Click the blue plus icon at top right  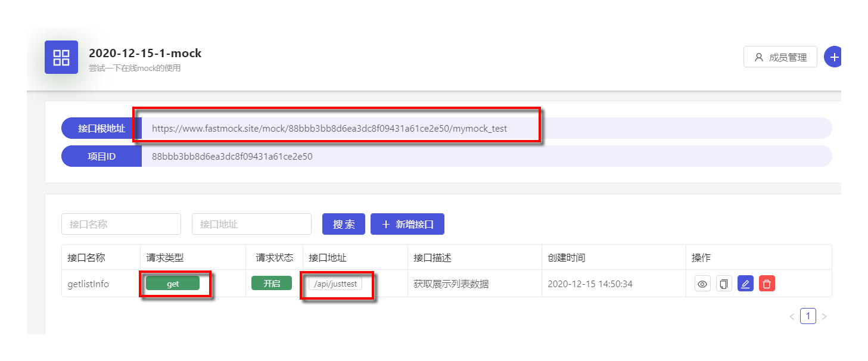(833, 57)
